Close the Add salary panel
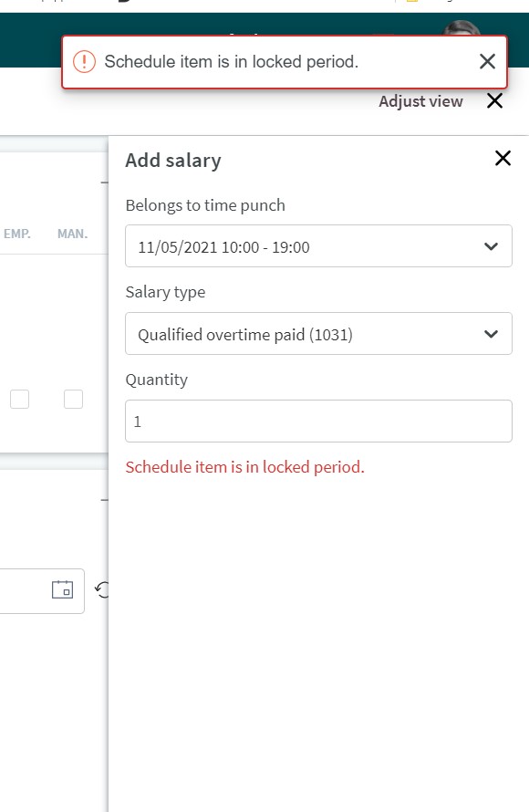The image size is (529, 812). (503, 159)
